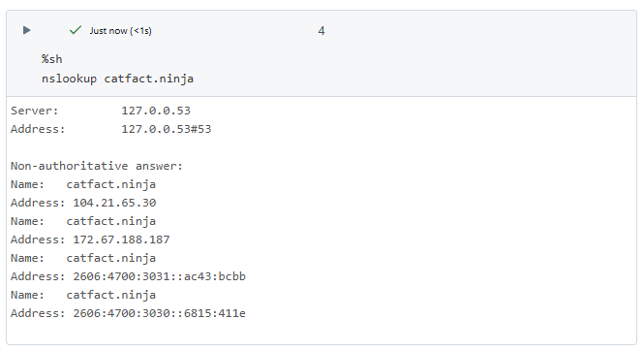
Task: Click the IP address 104.21.65.30
Action: [114, 203]
